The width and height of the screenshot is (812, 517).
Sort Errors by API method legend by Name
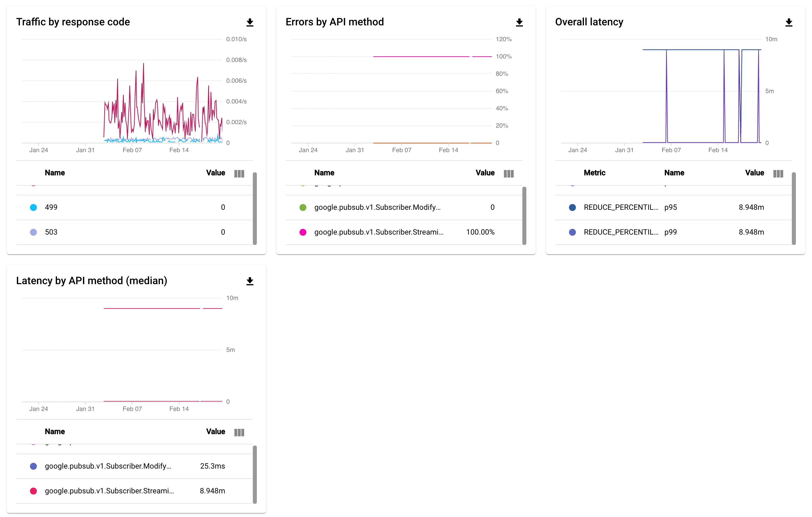[324, 173]
